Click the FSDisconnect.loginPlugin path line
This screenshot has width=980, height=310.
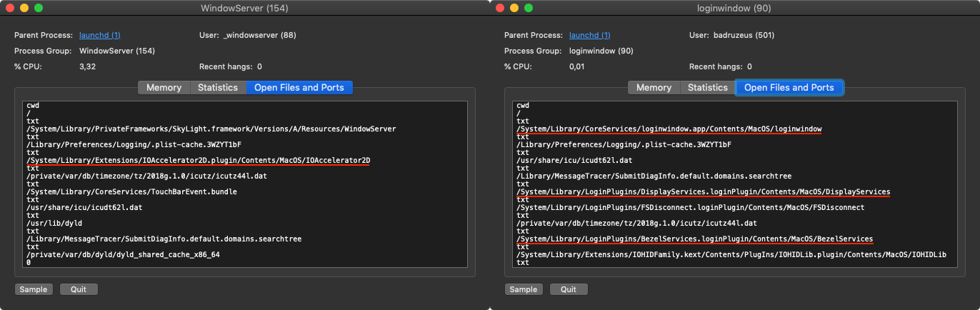pyautogui.click(x=690, y=208)
